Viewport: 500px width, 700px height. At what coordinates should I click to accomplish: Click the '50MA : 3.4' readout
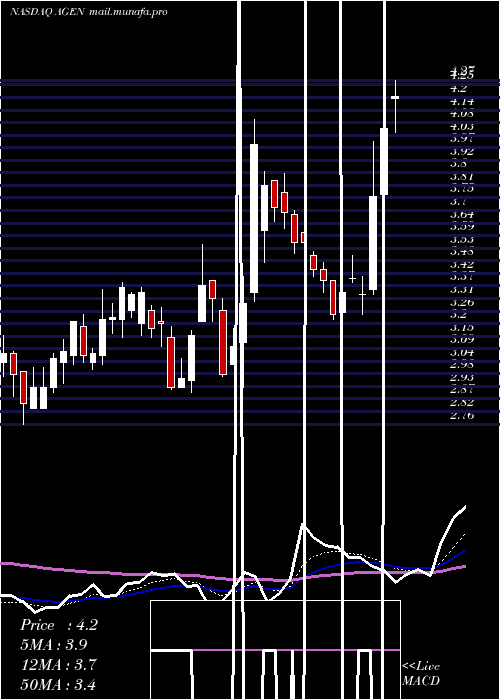click(x=58, y=684)
